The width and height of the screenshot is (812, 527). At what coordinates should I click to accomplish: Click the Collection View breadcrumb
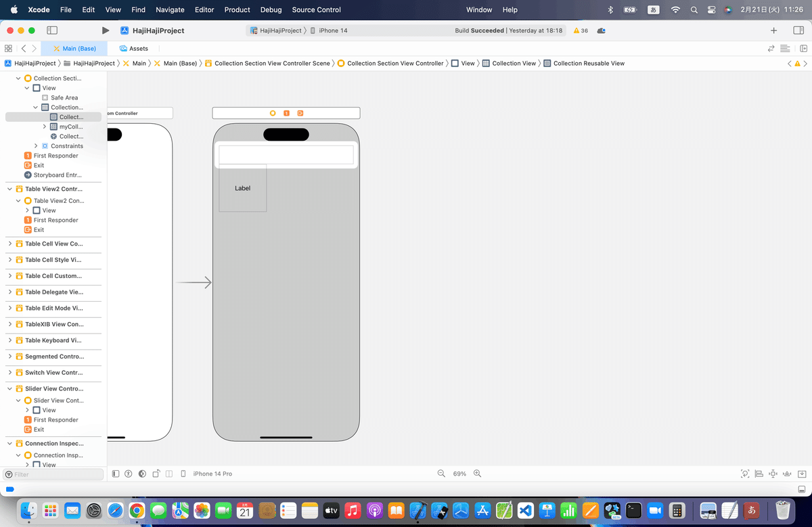point(509,63)
